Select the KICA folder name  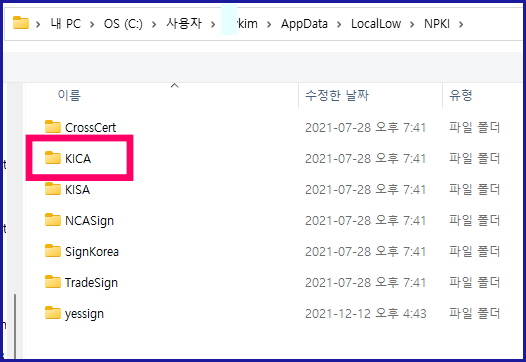pyautogui.click(x=78, y=158)
